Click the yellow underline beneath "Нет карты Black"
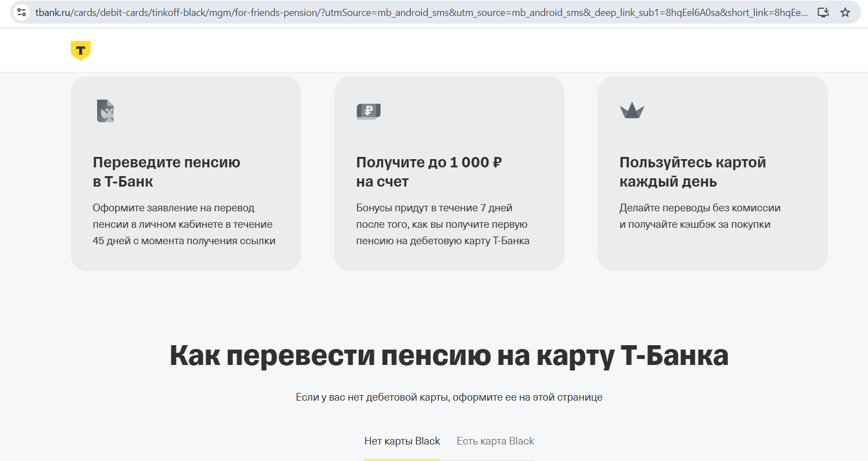 [x=402, y=459]
